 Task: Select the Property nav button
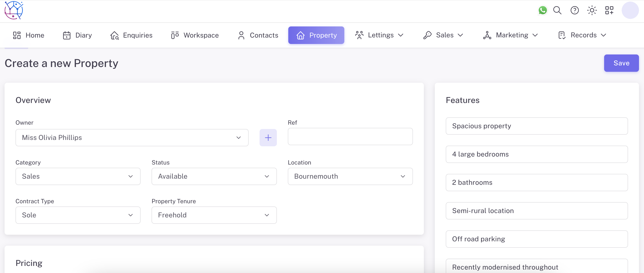click(x=316, y=35)
